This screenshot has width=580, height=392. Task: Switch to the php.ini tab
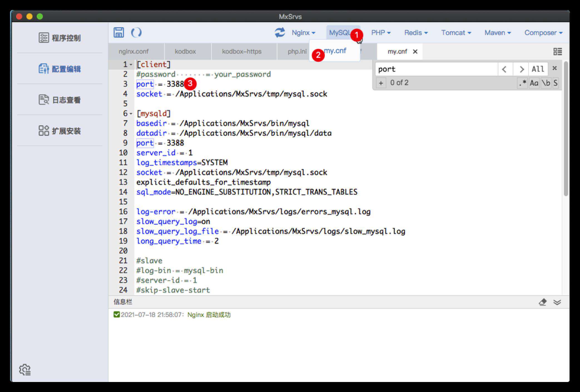point(297,51)
